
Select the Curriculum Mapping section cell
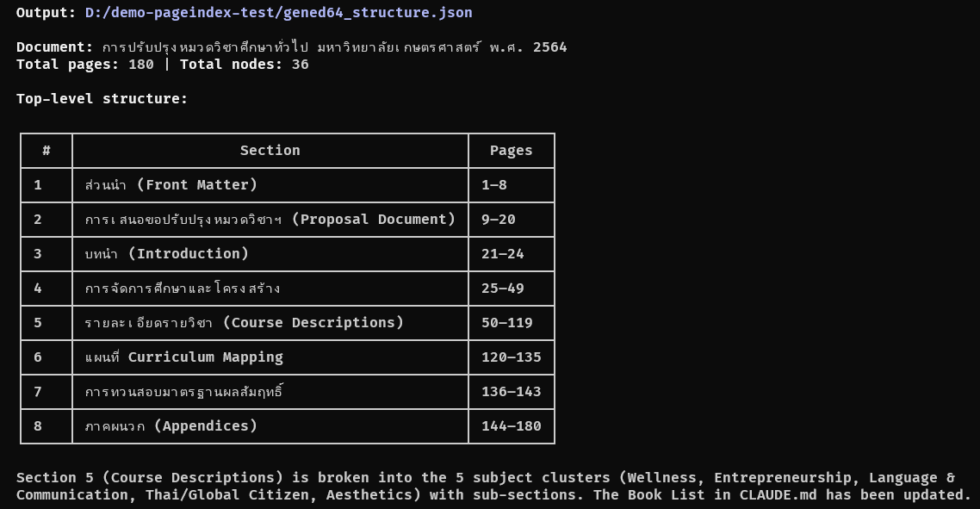click(x=184, y=357)
